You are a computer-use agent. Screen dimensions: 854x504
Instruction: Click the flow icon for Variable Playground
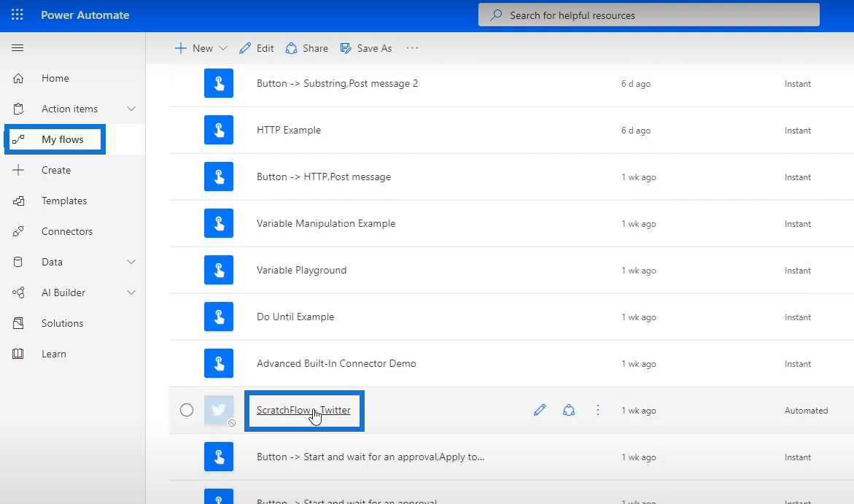pos(219,270)
